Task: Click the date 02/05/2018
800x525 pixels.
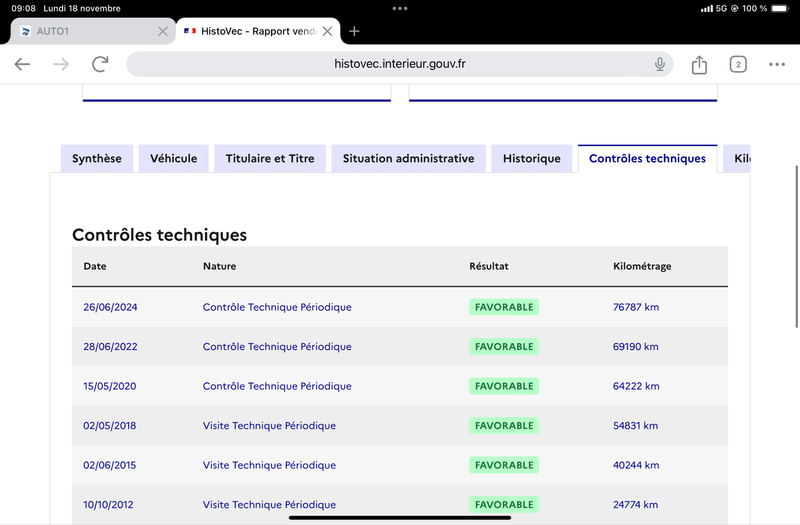Action: pyautogui.click(x=110, y=426)
